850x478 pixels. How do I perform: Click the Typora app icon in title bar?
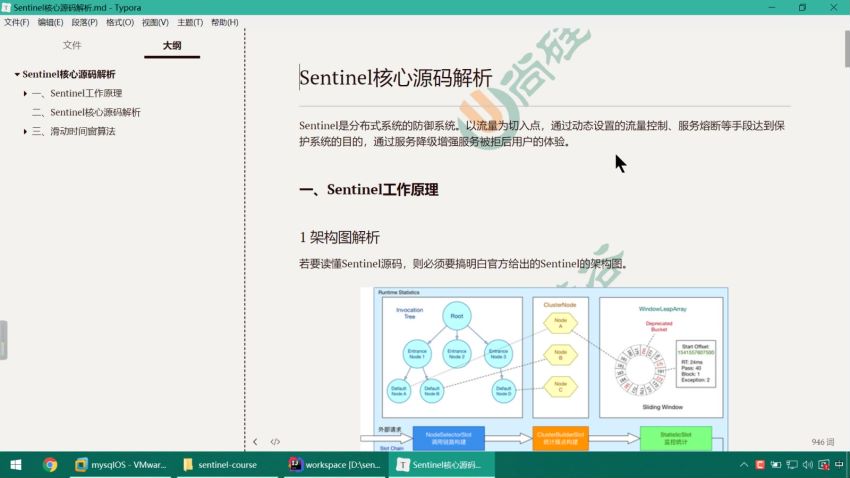click(x=6, y=8)
